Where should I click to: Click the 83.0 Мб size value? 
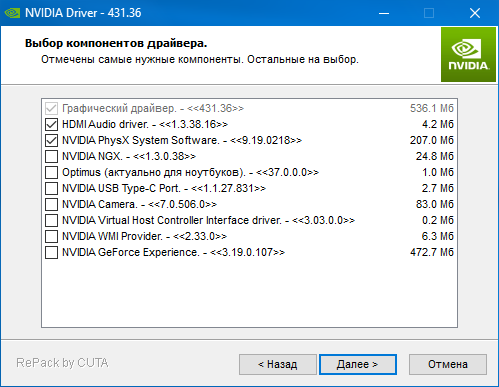pos(435,204)
